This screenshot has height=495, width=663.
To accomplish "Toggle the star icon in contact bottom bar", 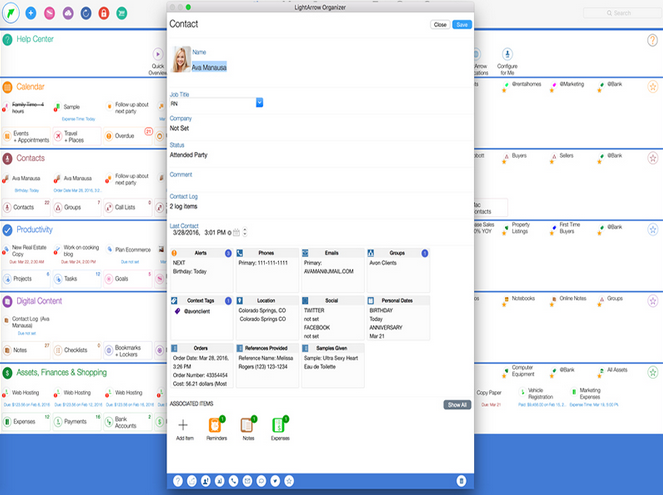I will pos(290,481).
